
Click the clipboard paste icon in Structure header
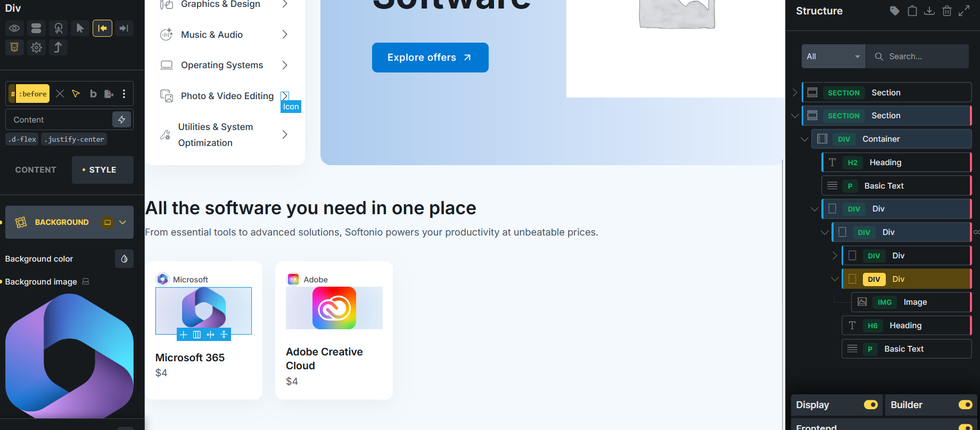coord(912,11)
